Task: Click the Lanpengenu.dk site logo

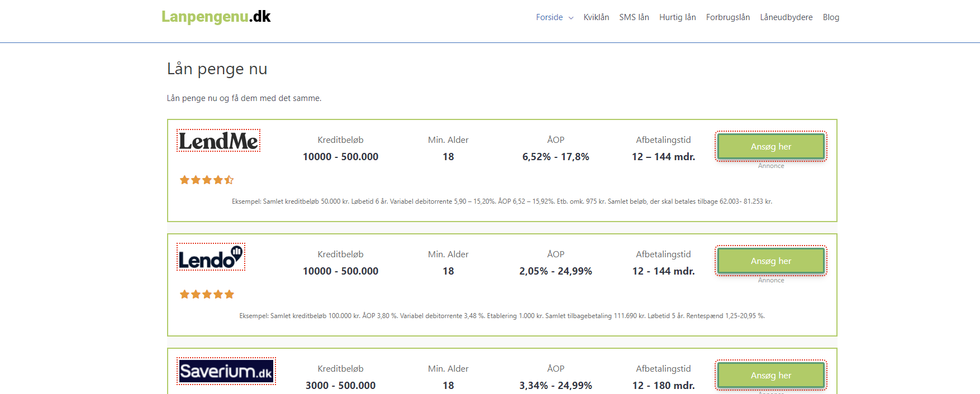Action: (x=216, y=17)
